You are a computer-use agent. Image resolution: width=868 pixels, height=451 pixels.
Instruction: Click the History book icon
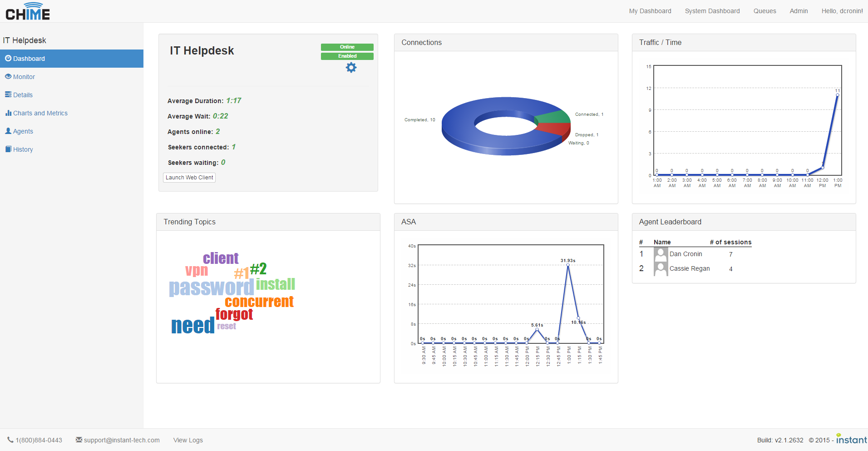tap(8, 149)
